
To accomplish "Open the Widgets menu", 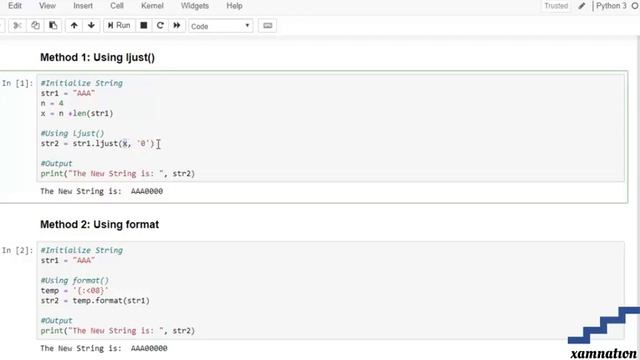I will [x=195, y=6].
